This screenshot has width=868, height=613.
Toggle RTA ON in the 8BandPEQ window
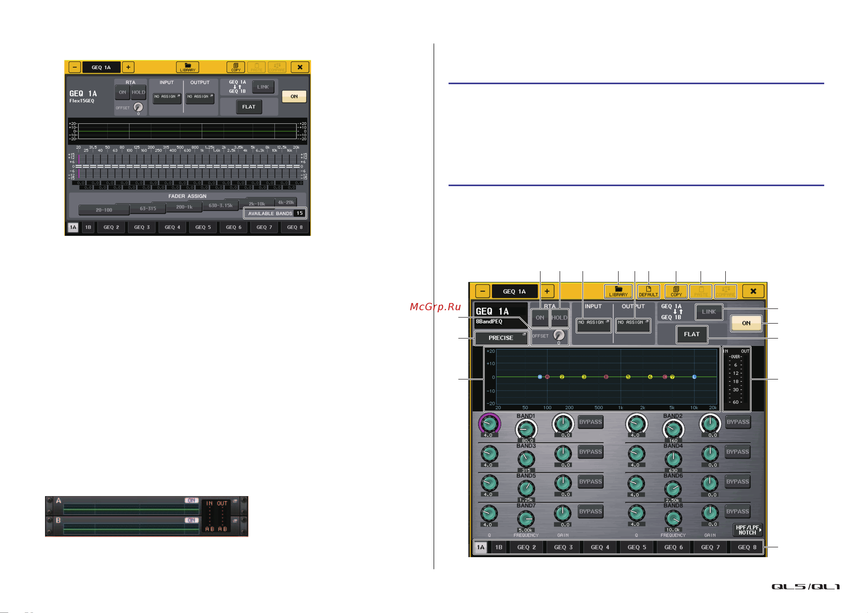pyautogui.click(x=540, y=318)
